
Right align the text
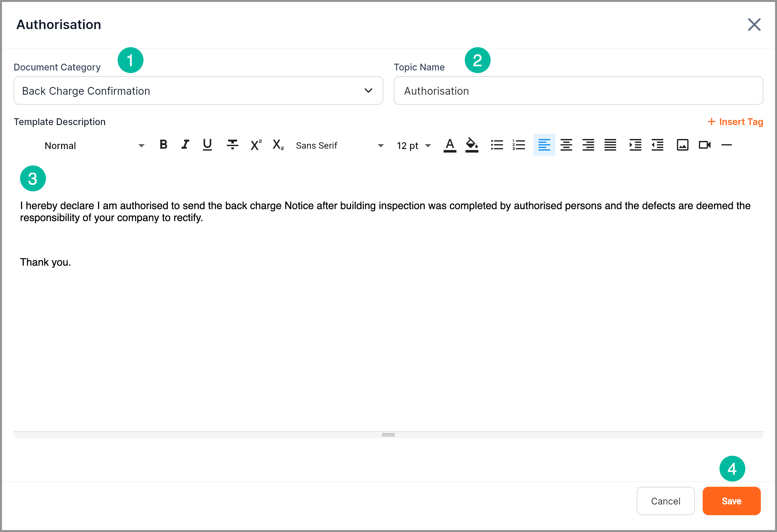tap(588, 145)
